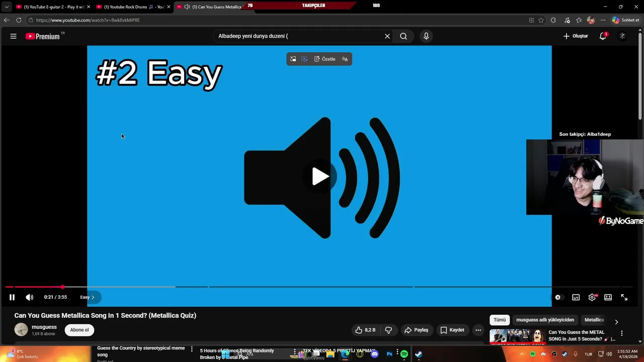Seek on the red video progress bar
Image resolution: width=644 pixels, height=362 pixels.
coord(33,287)
